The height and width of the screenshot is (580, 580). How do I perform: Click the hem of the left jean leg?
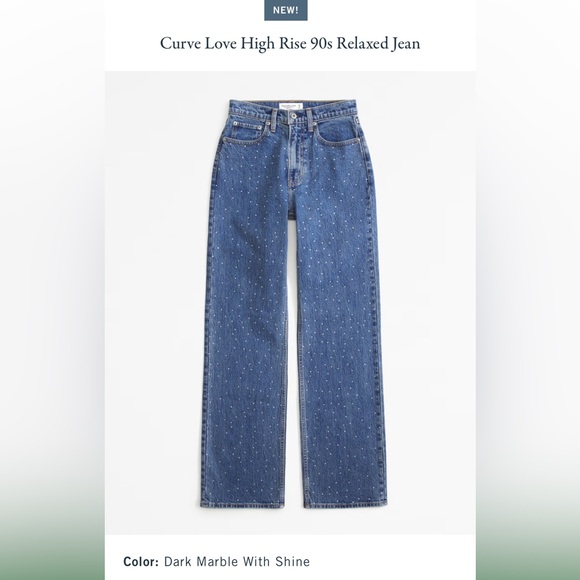[243, 503]
